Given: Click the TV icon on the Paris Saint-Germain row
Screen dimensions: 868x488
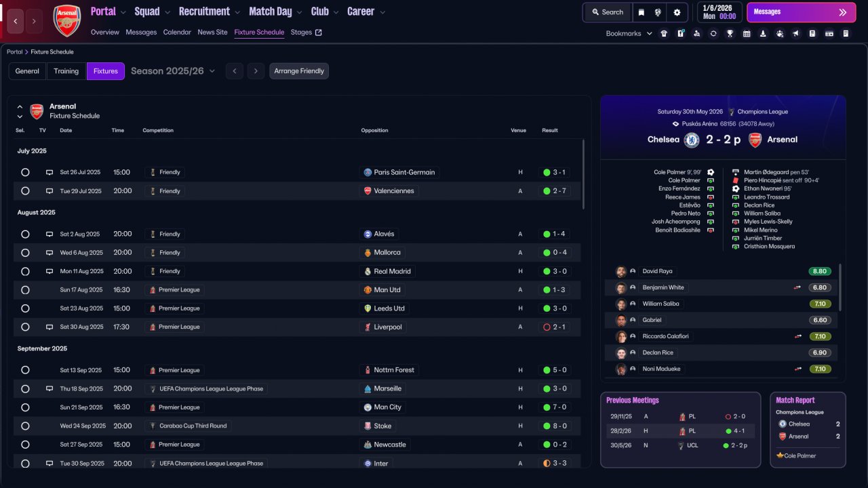Looking at the screenshot, I should click(49, 172).
